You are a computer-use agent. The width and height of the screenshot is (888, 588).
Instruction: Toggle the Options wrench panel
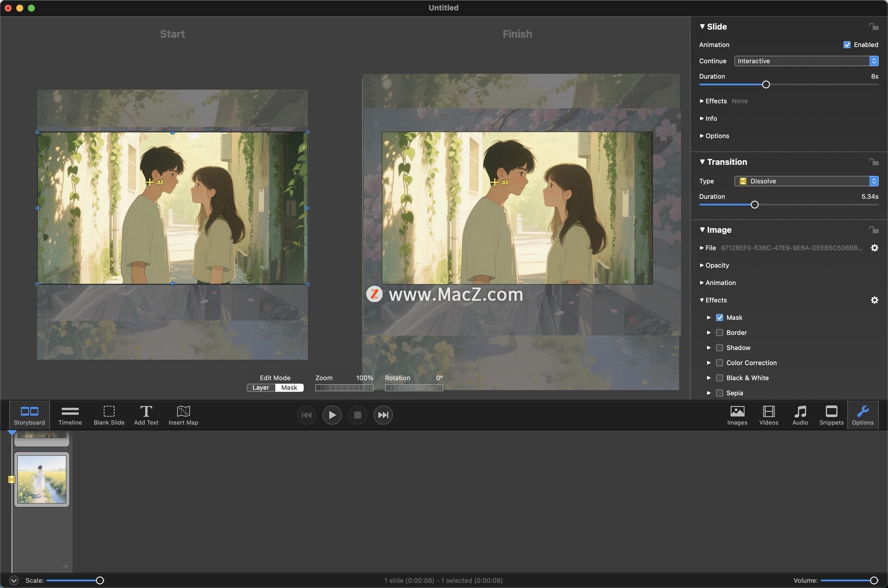click(863, 415)
